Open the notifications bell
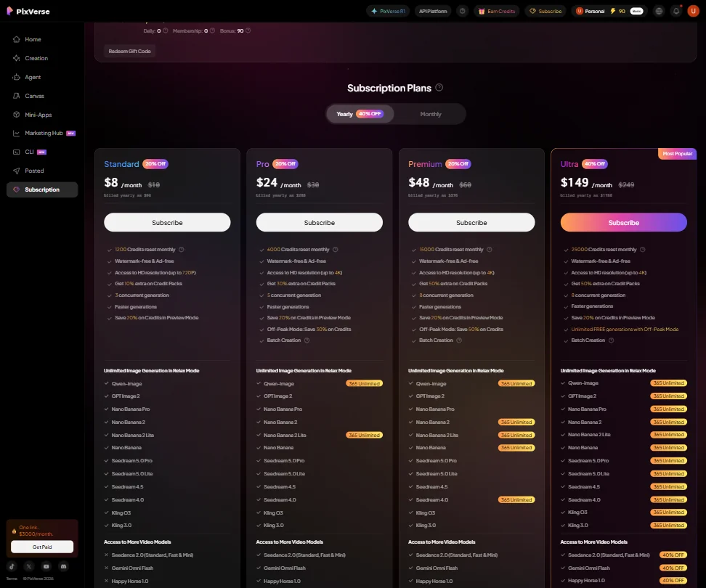This screenshot has width=706, height=588. click(x=676, y=11)
